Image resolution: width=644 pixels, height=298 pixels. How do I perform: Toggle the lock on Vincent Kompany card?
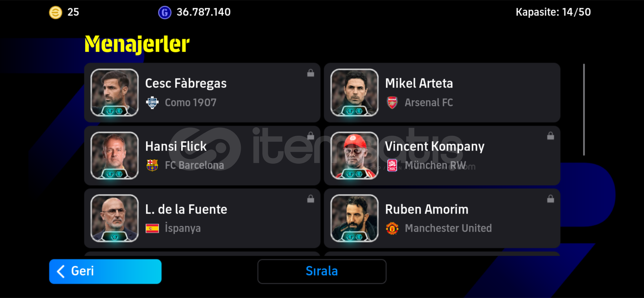tap(551, 136)
